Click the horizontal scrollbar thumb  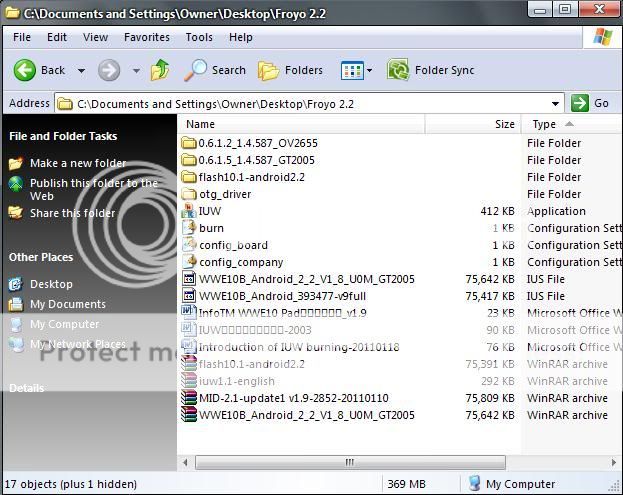click(x=350, y=462)
